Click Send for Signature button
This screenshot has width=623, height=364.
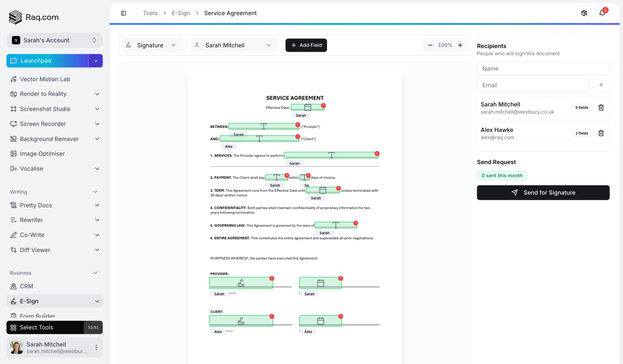[x=543, y=192]
